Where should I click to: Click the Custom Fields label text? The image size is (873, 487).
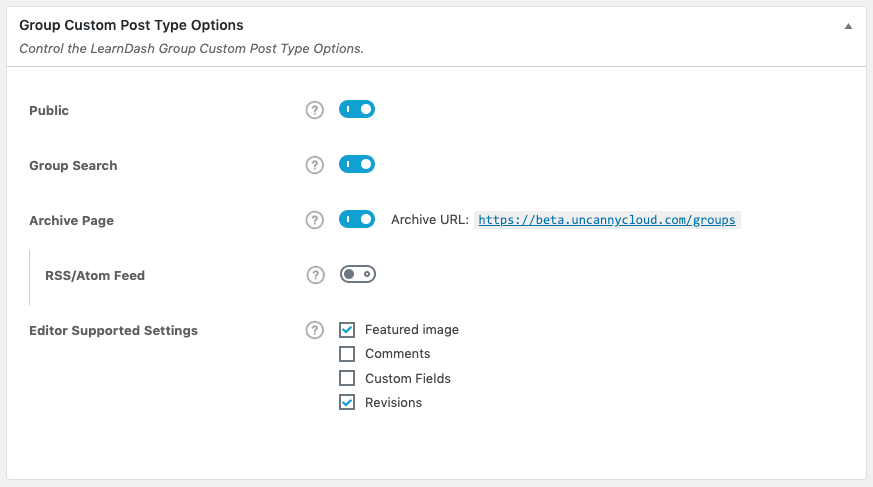click(408, 379)
